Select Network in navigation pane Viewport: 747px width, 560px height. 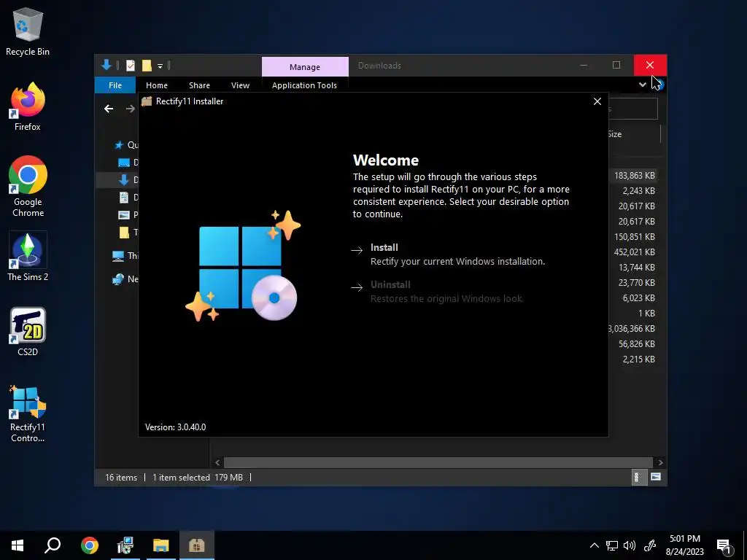click(125, 279)
